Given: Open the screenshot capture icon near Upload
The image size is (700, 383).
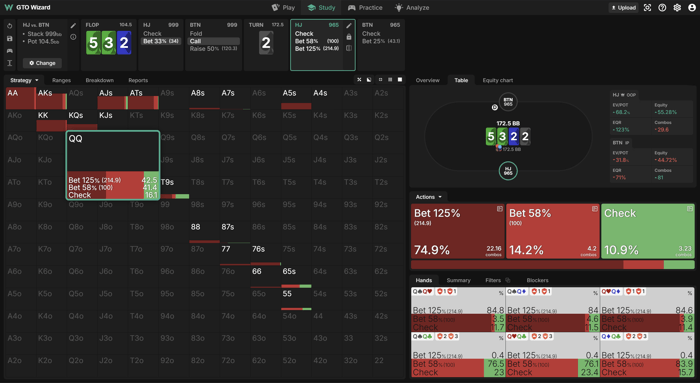Looking at the screenshot, I should (x=647, y=8).
